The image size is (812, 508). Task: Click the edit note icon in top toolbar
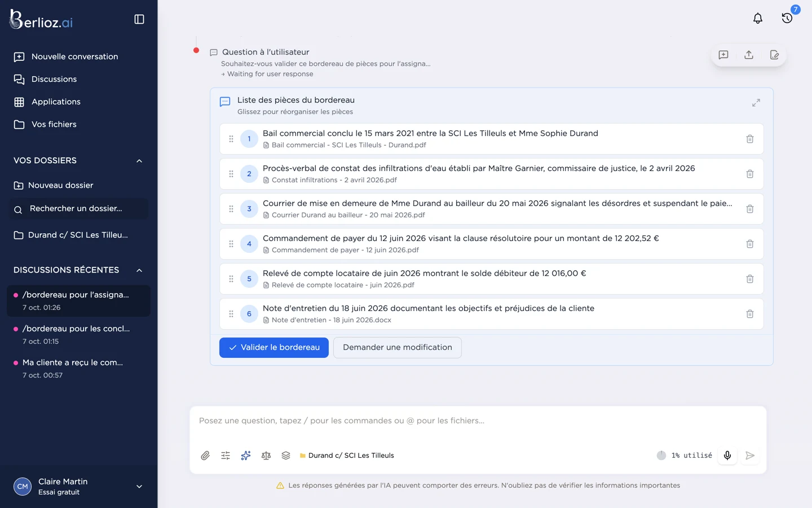[774, 55]
